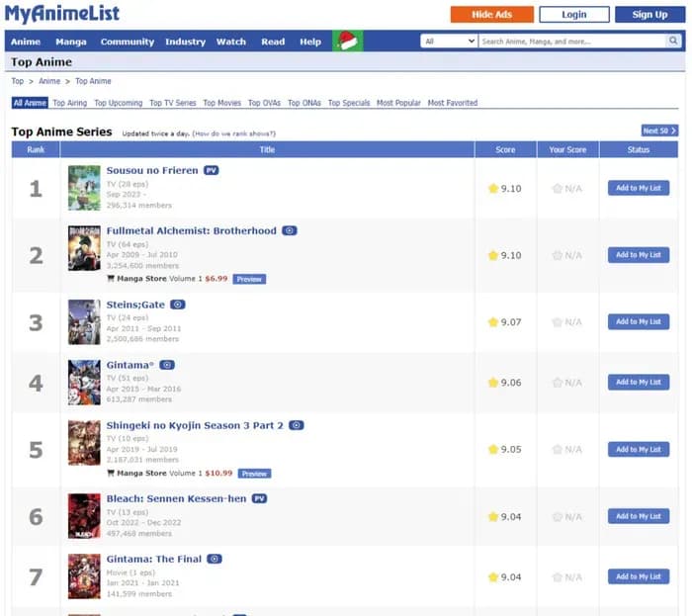The width and height of the screenshot is (692, 616).
Task: Click the Sign Up button
Action: [x=649, y=14]
